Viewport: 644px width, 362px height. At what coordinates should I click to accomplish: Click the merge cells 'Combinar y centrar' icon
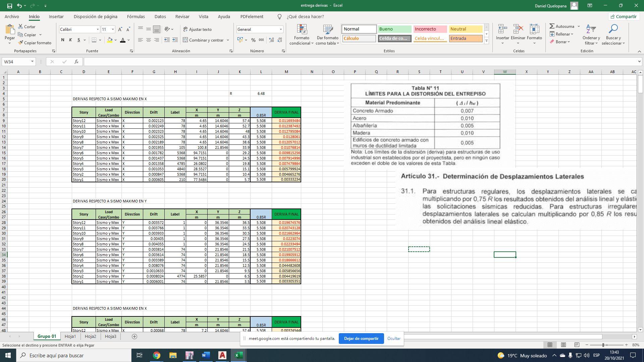(x=185, y=40)
